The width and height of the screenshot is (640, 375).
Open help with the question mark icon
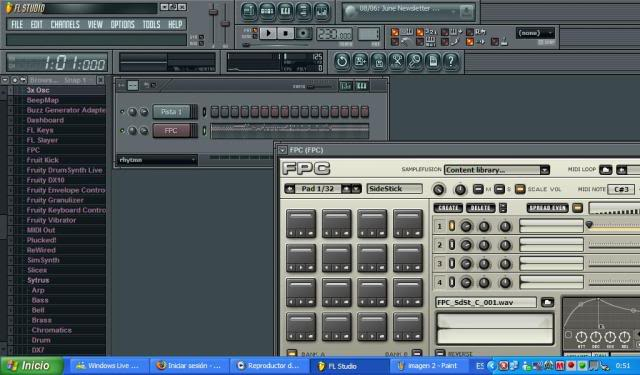pos(451,62)
